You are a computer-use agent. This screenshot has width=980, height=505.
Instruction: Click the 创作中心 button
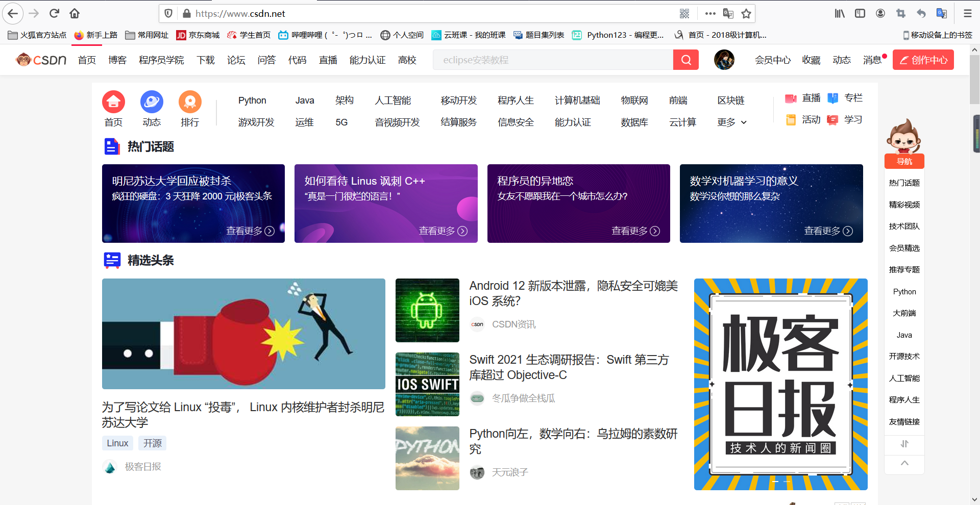(923, 60)
